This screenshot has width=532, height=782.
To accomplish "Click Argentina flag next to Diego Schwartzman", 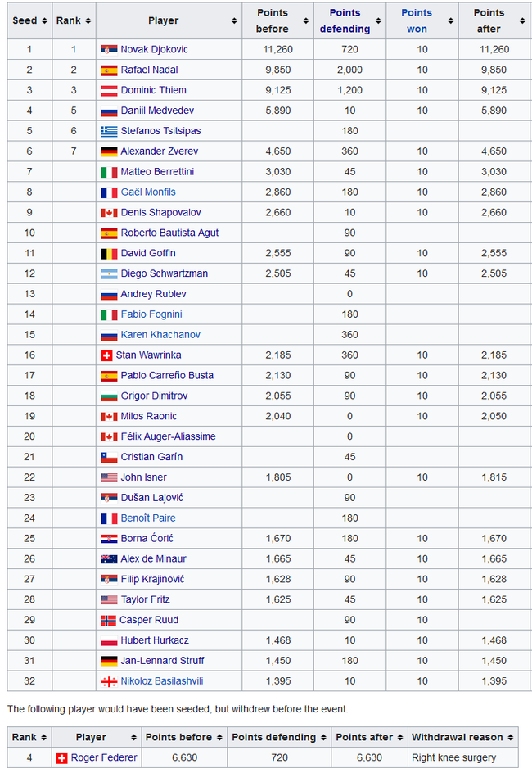I will 109,273.
